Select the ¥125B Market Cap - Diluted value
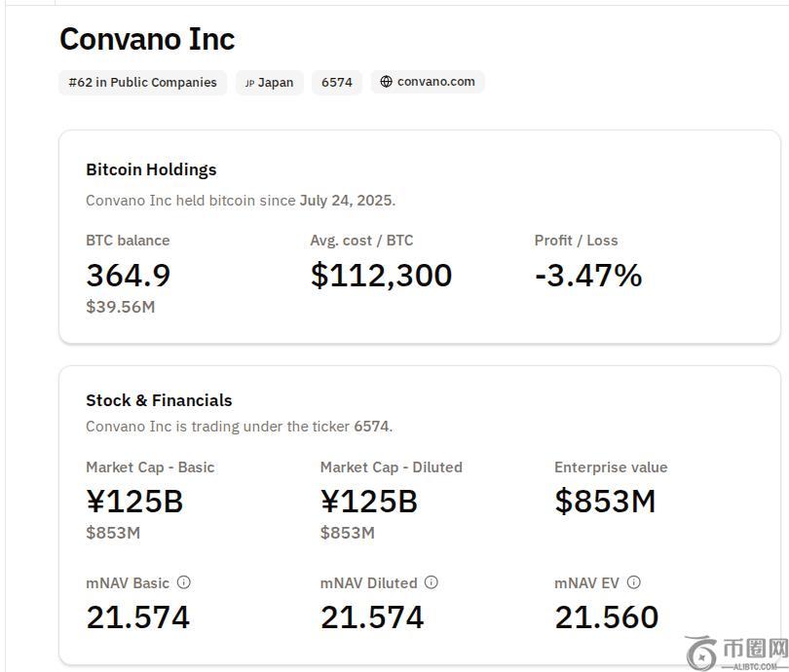Image resolution: width=789 pixels, height=672 pixels. coord(369,502)
